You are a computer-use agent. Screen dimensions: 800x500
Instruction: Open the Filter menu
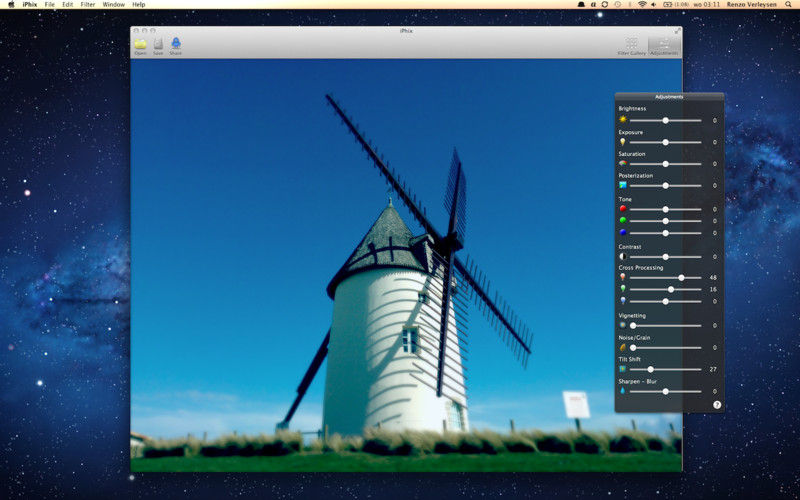(x=88, y=5)
